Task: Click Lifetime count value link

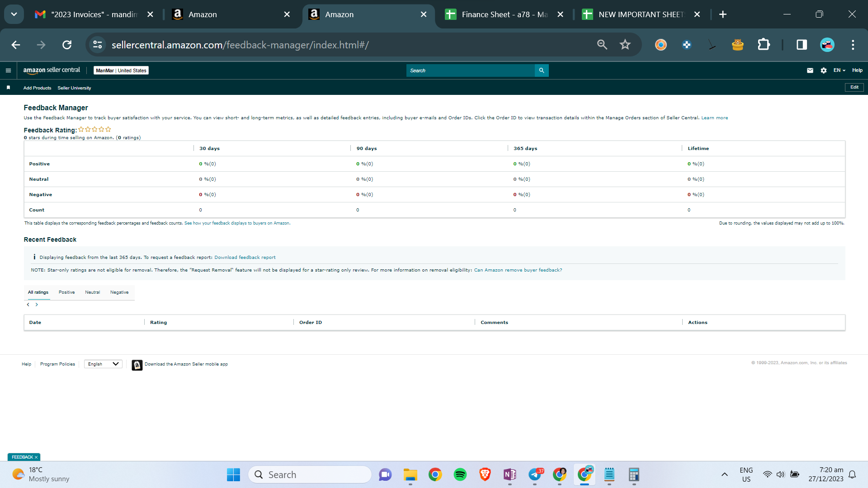Action: pos(689,210)
